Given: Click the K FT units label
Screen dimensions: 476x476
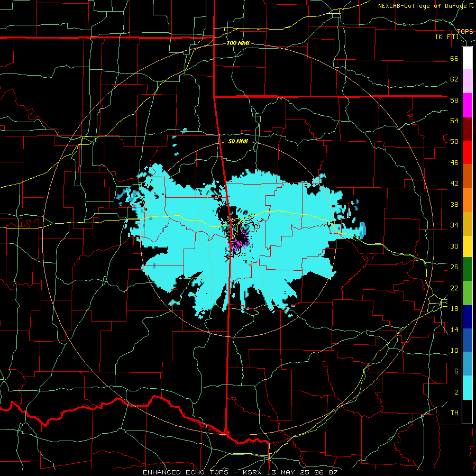Looking at the screenshot, I should pyautogui.click(x=447, y=37).
